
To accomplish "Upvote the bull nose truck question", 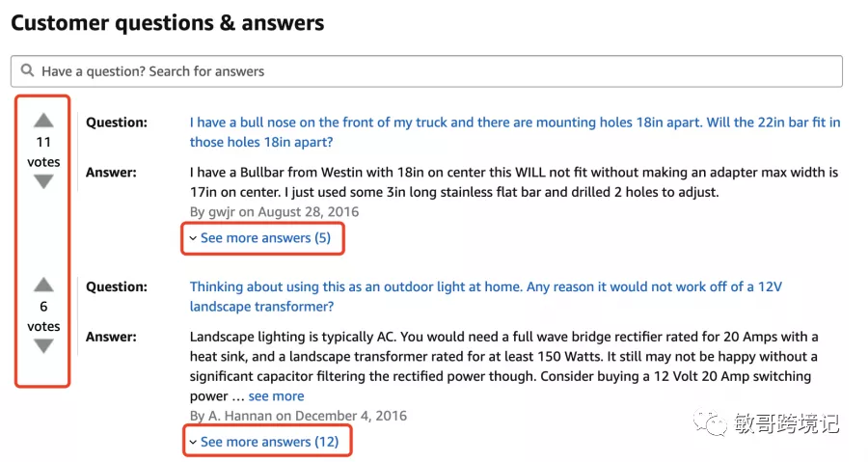I will pos(43,122).
